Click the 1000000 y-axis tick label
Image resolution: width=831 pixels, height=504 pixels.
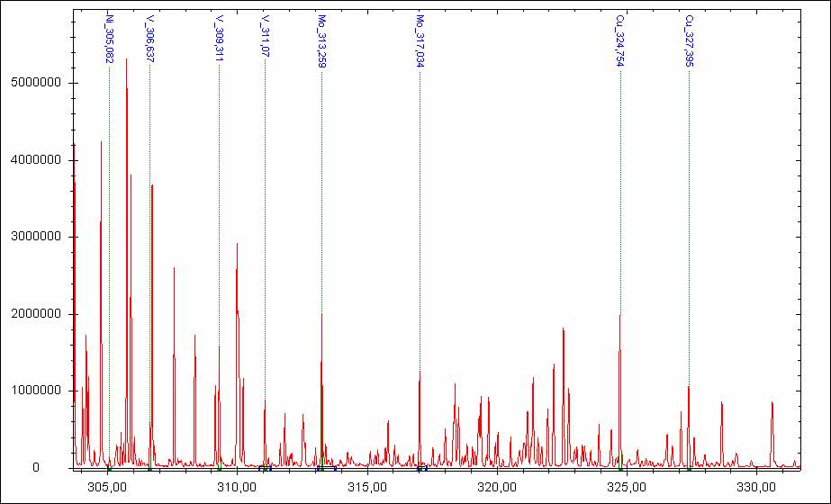pos(36,391)
